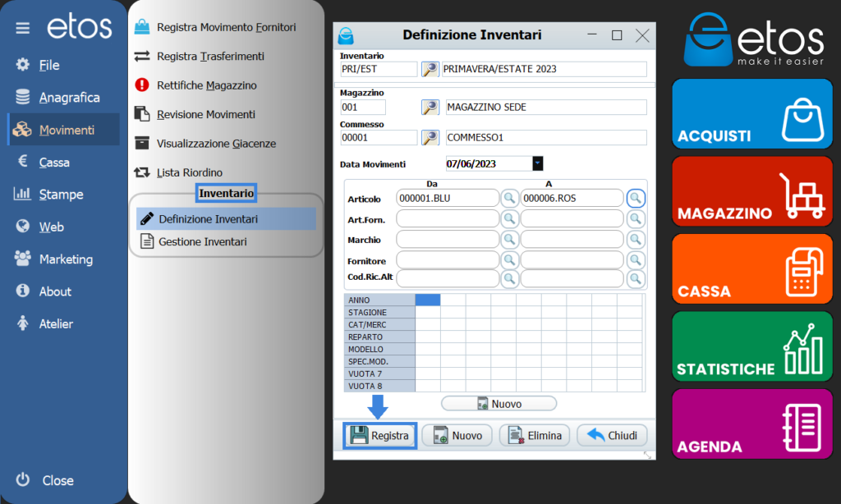Search Cod.Ric.Alt Da value
841x504 pixels.
(x=509, y=279)
